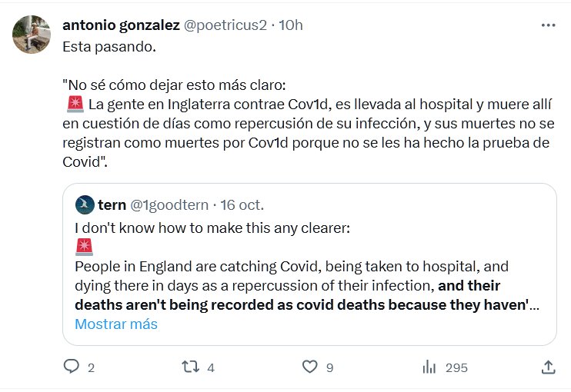
Task: Open the three-dot more options menu
Action: coord(548,25)
